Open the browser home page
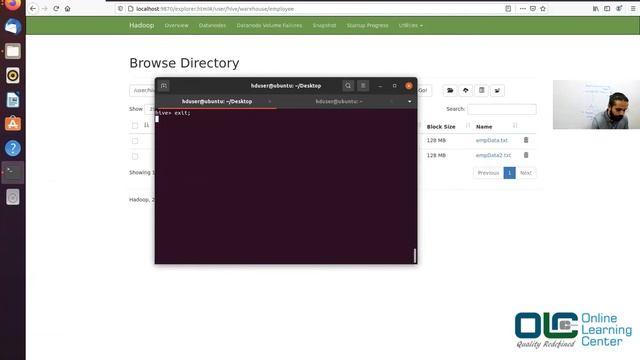 [67, 9]
